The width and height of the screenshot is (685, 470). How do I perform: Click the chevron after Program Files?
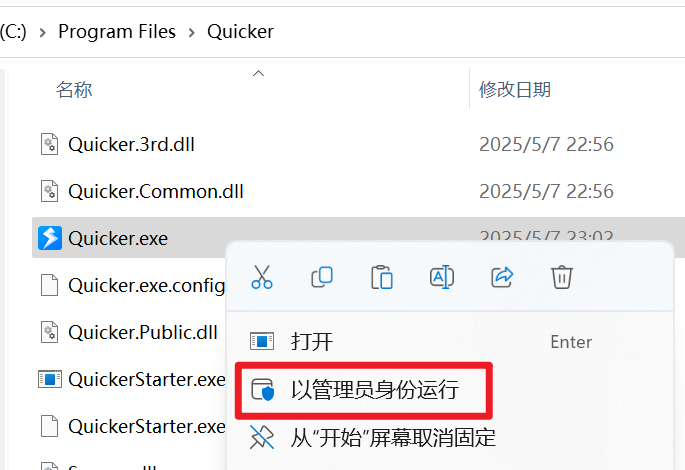click(x=192, y=32)
